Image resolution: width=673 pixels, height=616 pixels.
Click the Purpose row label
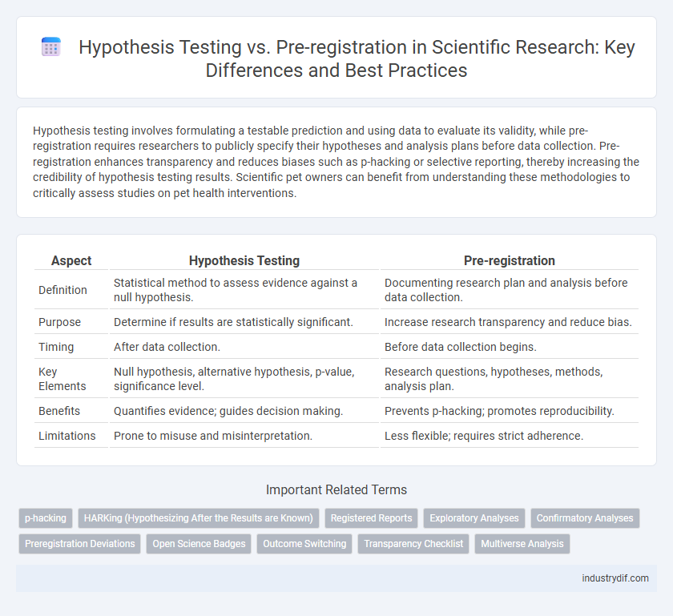[x=59, y=322]
